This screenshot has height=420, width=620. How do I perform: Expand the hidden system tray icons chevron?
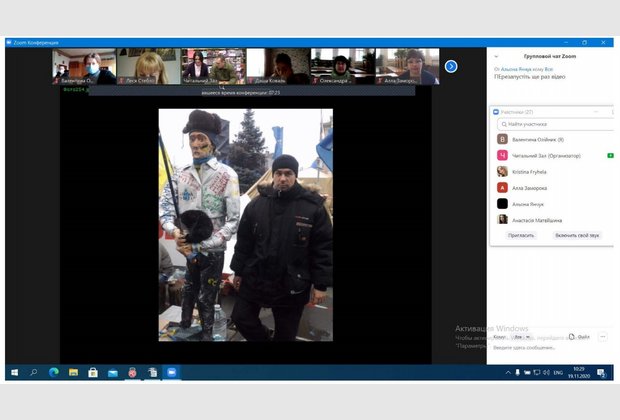point(508,372)
